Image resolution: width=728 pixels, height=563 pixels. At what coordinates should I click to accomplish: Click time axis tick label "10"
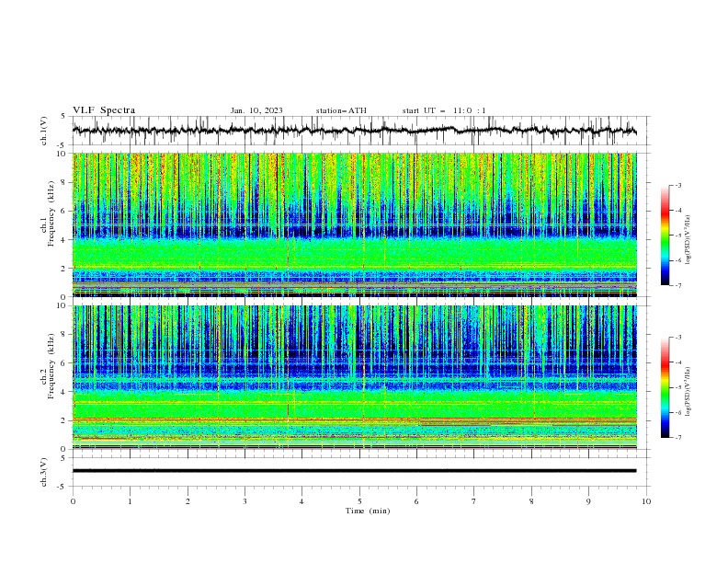(x=646, y=501)
